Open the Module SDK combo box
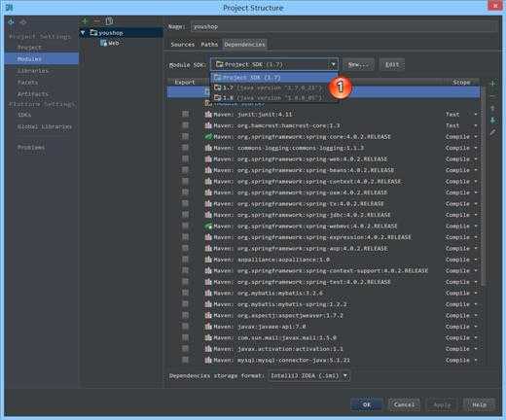This screenshot has width=506, height=420. [274, 64]
